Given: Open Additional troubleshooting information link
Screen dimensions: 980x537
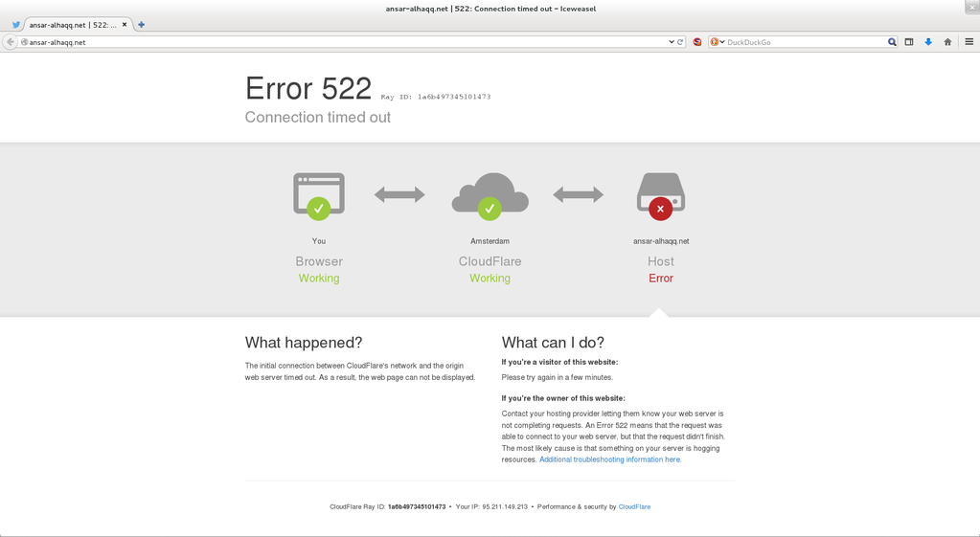Looking at the screenshot, I should [x=610, y=459].
